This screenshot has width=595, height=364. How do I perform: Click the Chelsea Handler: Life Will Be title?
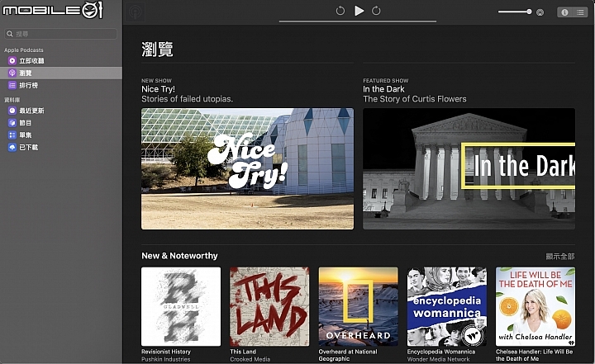click(x=535, y=355)
